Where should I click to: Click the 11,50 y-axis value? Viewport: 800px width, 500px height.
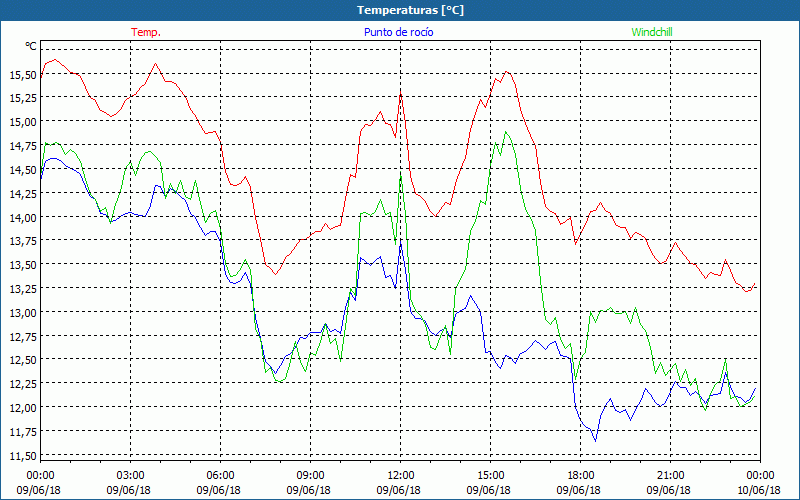click(x=23, y=455)
